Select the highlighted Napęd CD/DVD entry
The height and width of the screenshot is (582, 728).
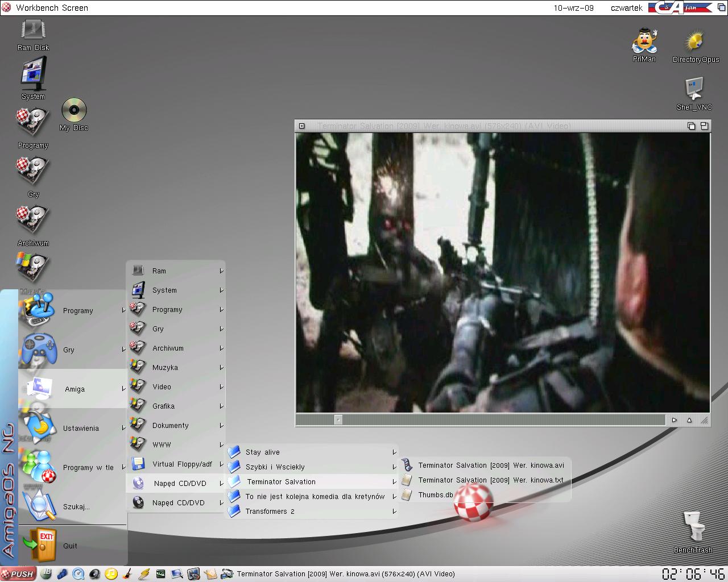[176, 484]
